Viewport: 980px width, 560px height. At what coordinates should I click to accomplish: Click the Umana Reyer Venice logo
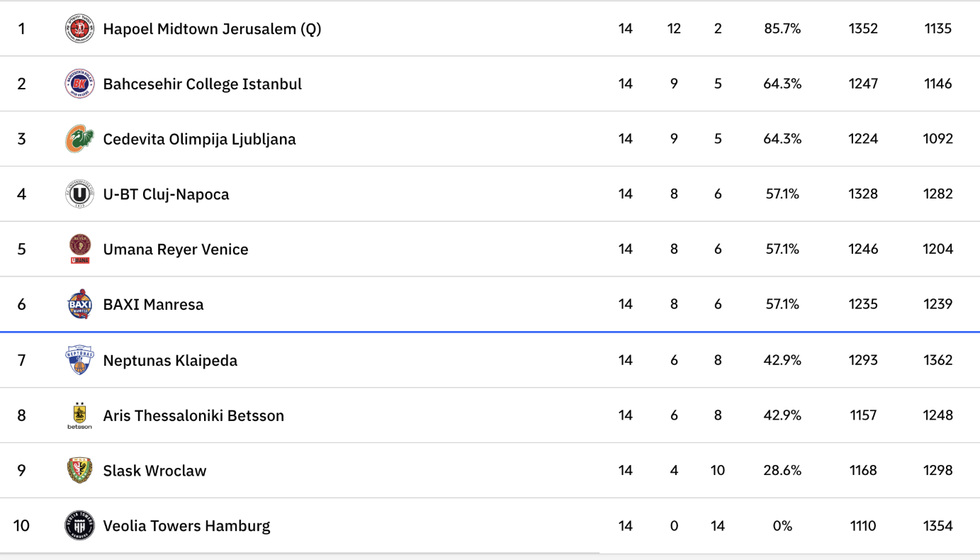coord(79,249)
